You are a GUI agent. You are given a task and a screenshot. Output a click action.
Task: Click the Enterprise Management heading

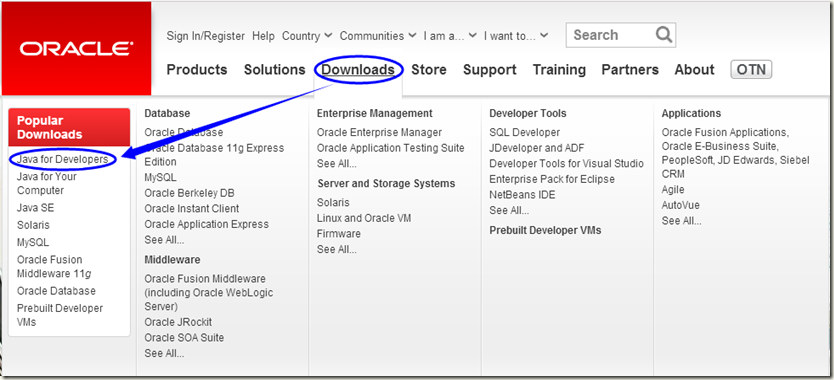pos(374,113)
